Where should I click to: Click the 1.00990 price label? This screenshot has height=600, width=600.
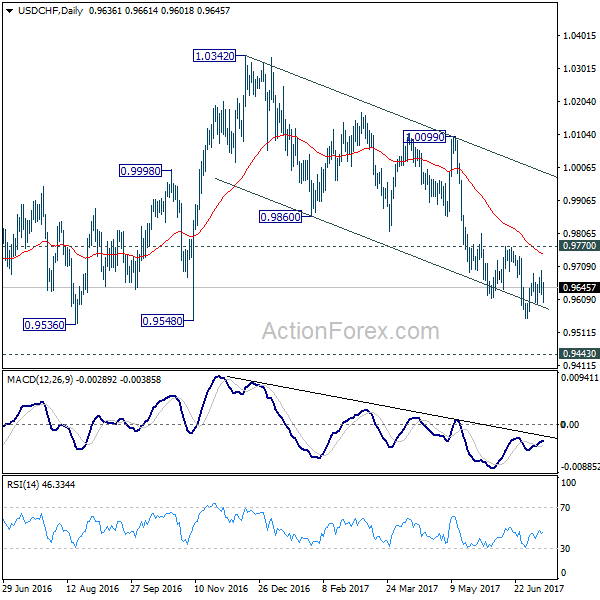pyautogui.click(x=424, y=137)
